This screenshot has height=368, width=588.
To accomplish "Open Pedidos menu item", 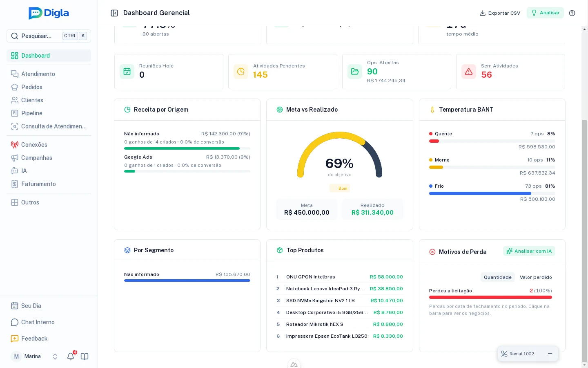I will pyautogui.click(x=49, y=87).
